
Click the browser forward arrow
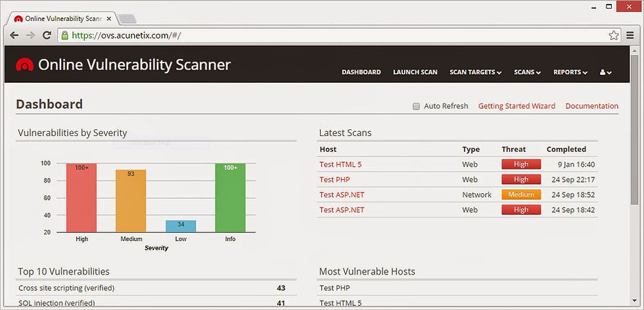point(30,35)
